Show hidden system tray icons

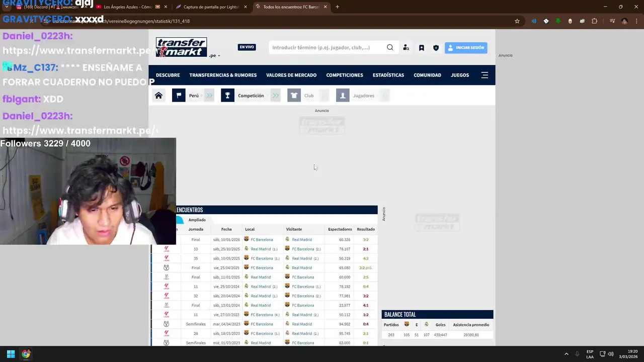566,354
